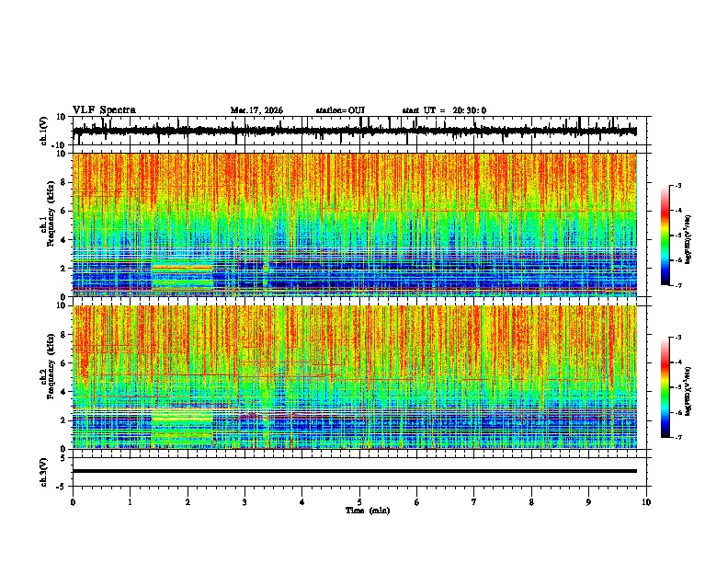Click the "0" time axis tick label
Viewport: 728px width, 563px height.
[x=73, y=501]
